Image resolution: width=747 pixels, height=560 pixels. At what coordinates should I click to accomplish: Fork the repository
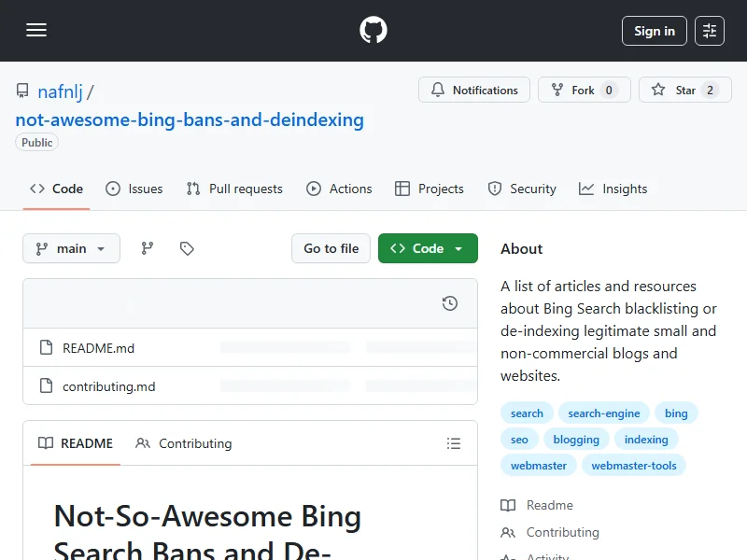coord(584,91)
